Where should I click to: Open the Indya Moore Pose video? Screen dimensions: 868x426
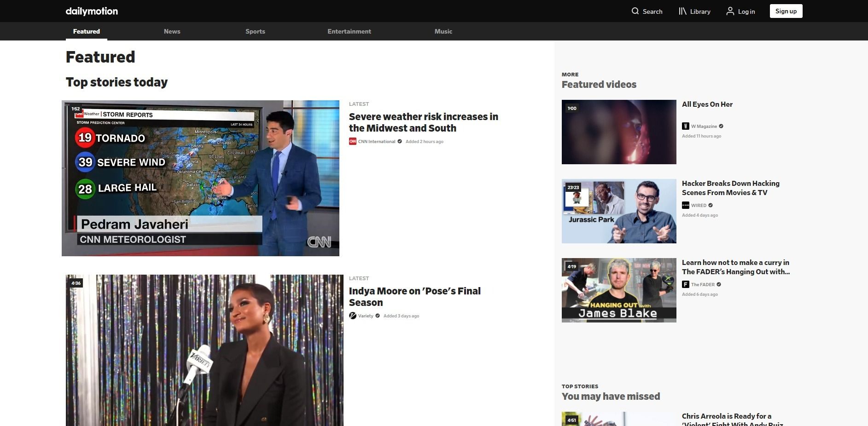click(414, 296)
